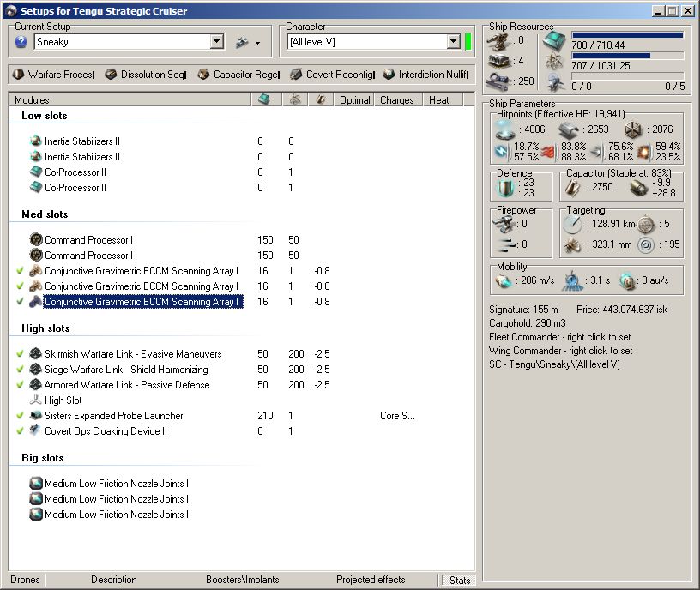Click the empty High Slot icon
700x590 pixels.
point(36,400)
